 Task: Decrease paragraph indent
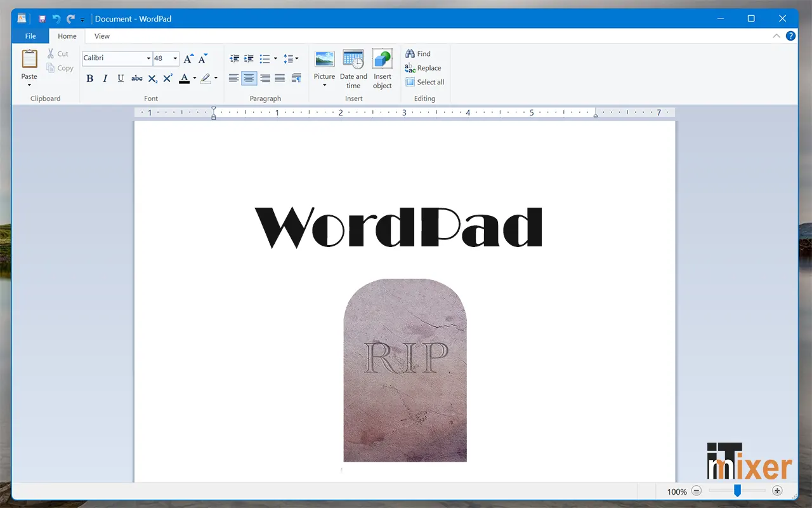[x=234, y=58]
